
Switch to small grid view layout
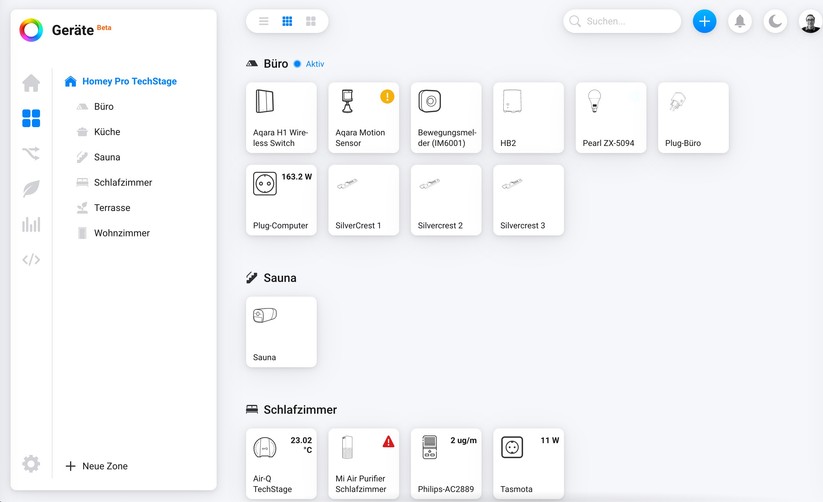point(287,21)
